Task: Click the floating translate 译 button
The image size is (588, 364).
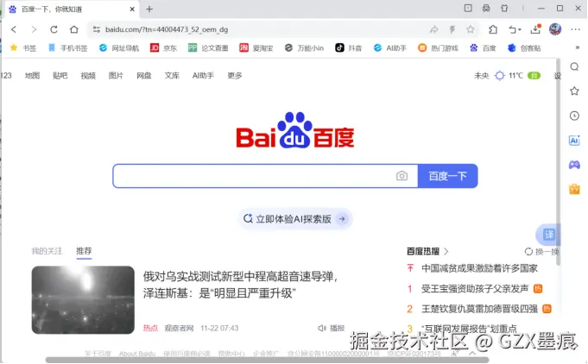Action: pyautogui.click(x=548, y=235)
